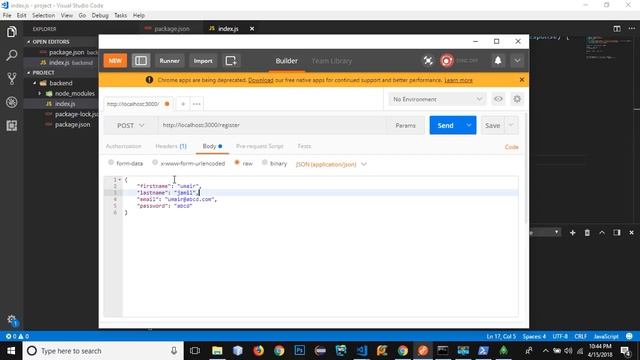
Task: Open VS Code editor more actions
Action: pos(631,29)
